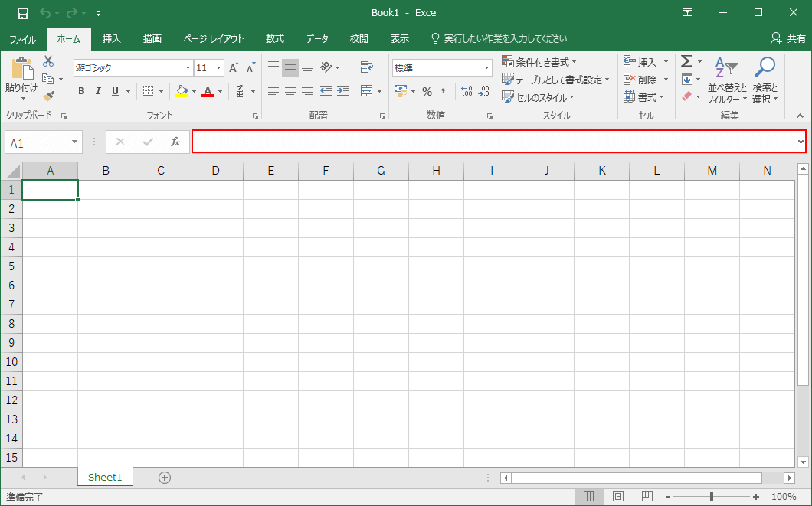The height and width of the screenshot is (506, 812).
Task: Open the number format dropdown 標準
Action: pyautogui.click(x=486, y=68)
